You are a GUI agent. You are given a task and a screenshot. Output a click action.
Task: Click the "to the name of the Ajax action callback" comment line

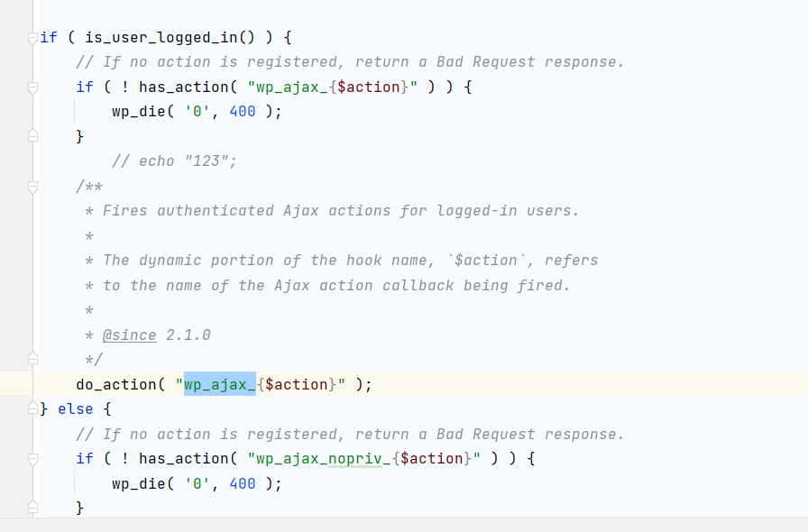click(327, 286)
